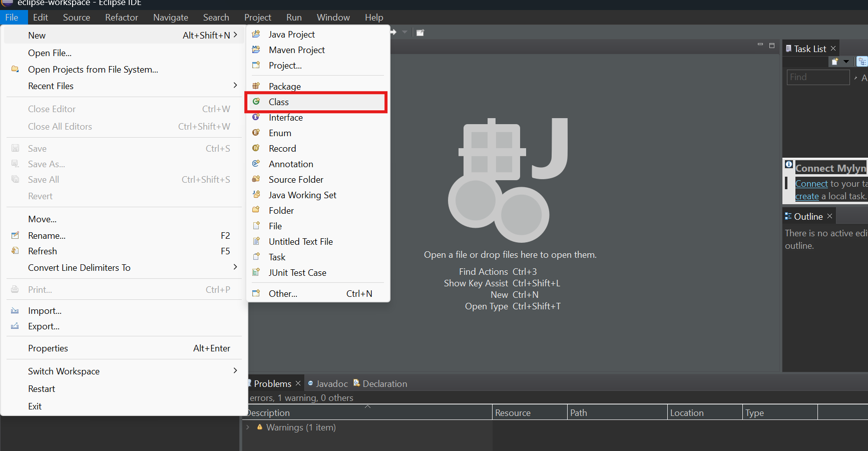Click the info icon beside Connect Mylyn

(x=789, y=164)
